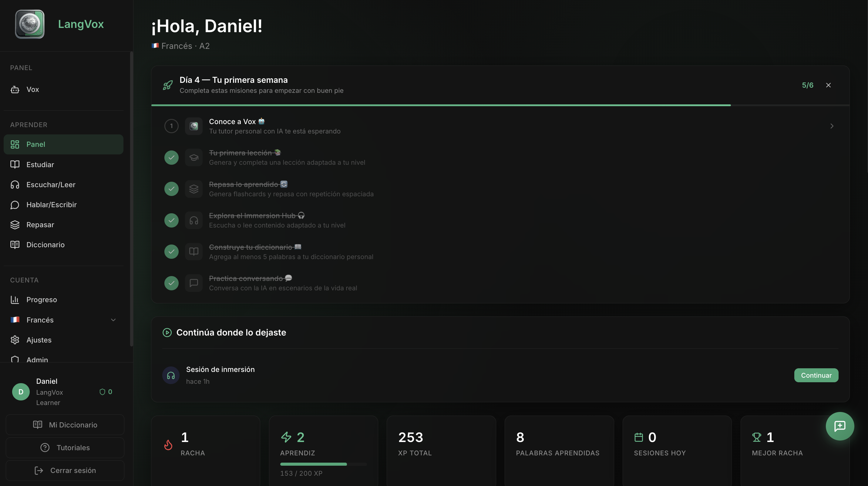Click the Tu primera lección mission text
This screenshot has height=486, width=868.
click(x=245, y=153)
